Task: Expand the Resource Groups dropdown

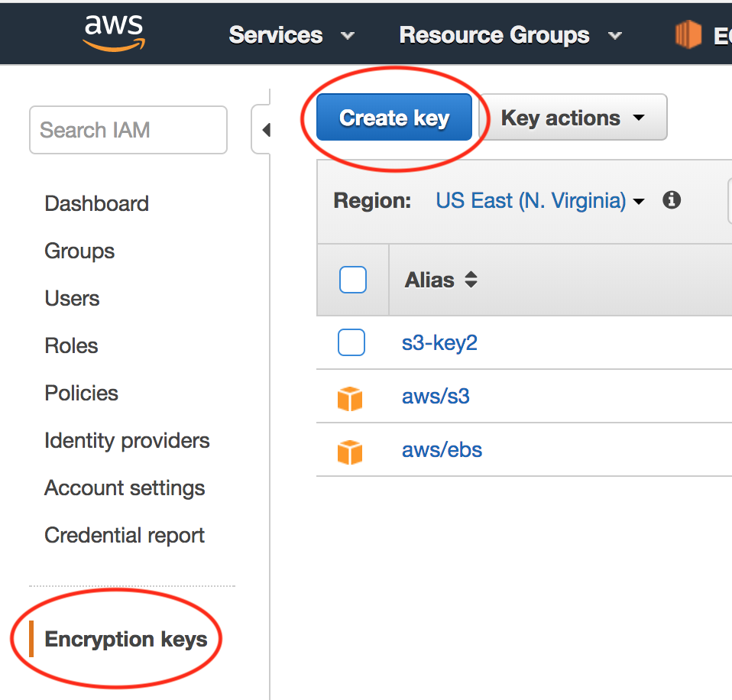Action: [x=510, y=35]
